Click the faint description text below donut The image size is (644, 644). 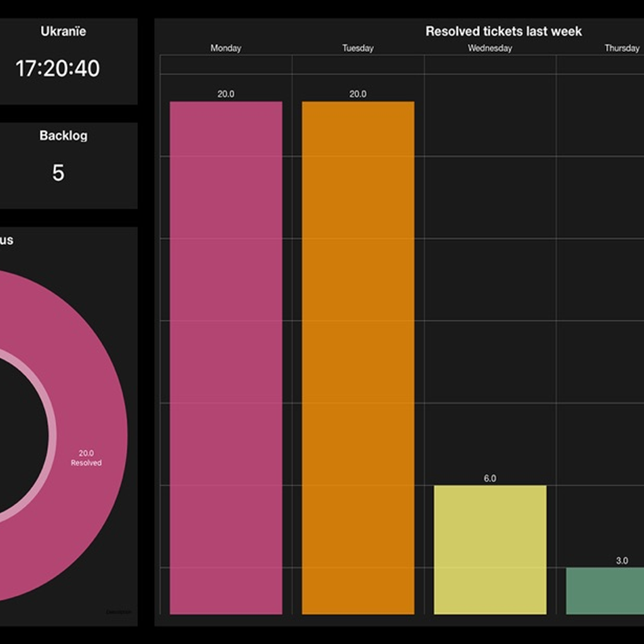(x=118, y=612)
